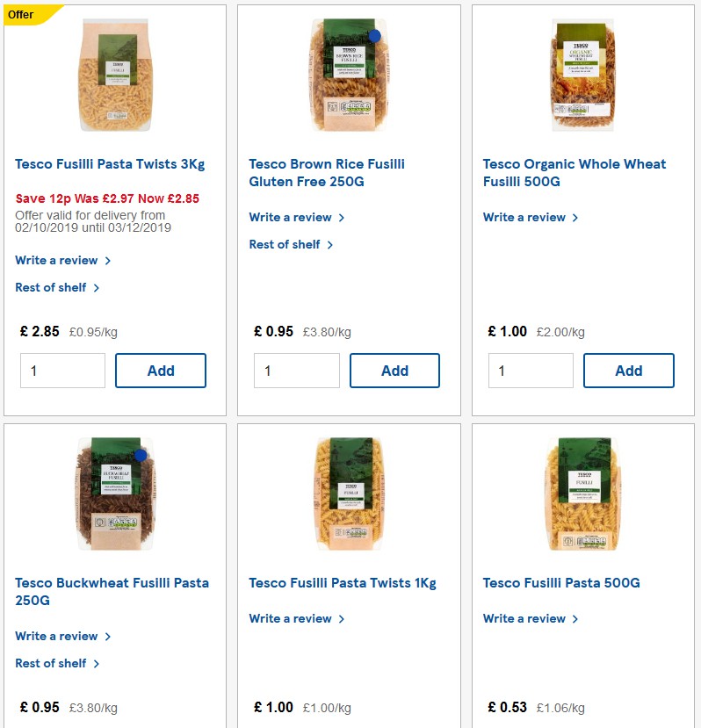Viewport: 701px width, 728px height.
Task: Click the Buckwheat Fusilli product image
Action: (x=114, y=494)
